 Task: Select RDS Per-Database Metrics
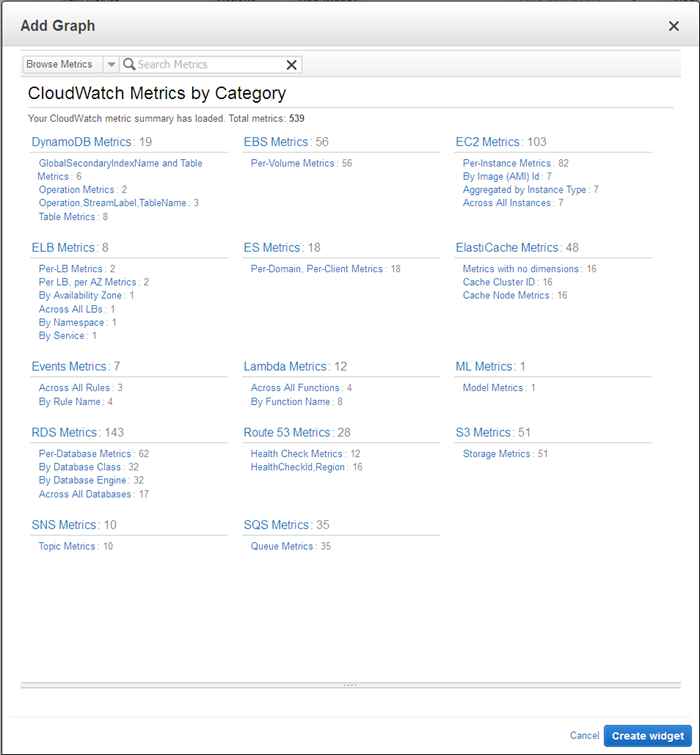(85, 454)
